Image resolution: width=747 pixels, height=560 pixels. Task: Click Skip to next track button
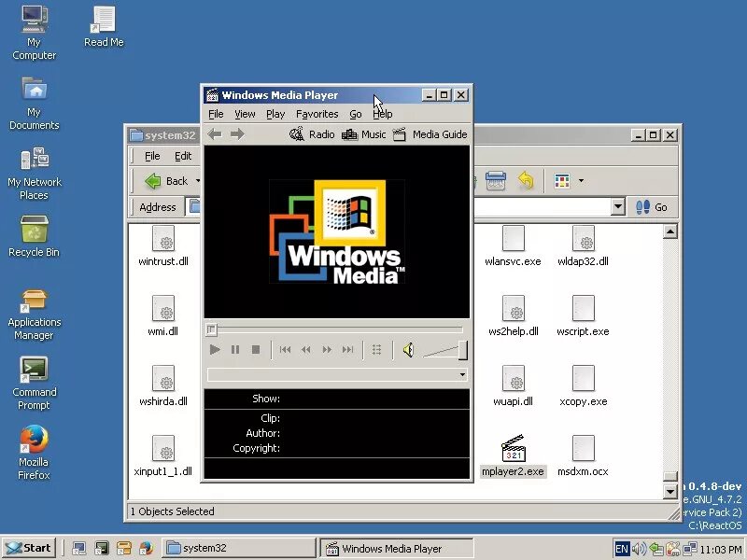pyautogui.click(x=347, y=350)
